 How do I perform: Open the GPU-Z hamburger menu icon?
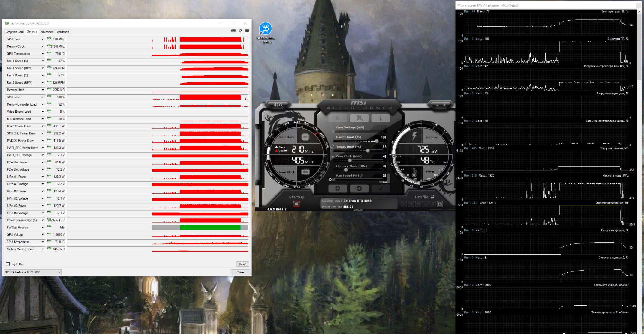[x=247, y=31]
